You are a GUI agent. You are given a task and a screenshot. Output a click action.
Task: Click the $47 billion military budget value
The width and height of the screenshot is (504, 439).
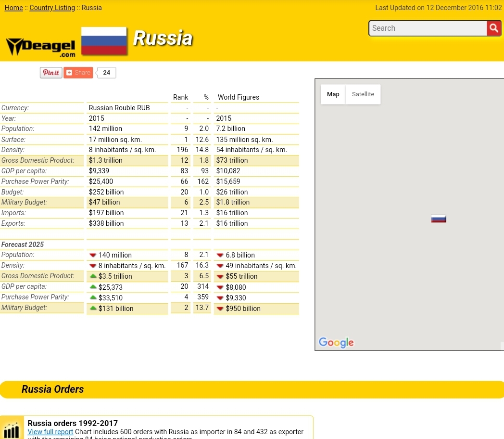[x=104, y=202]
